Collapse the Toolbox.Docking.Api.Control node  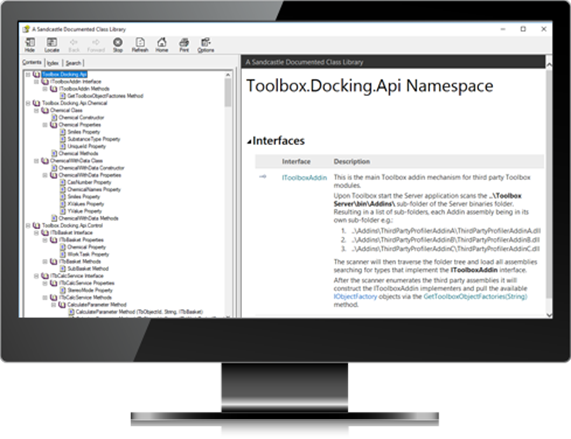[28, 225]
